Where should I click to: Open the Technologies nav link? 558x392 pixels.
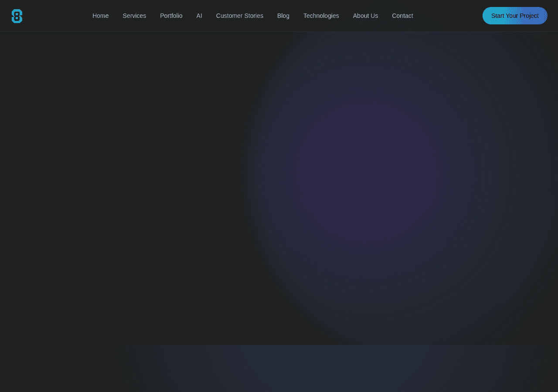(321, 16)
